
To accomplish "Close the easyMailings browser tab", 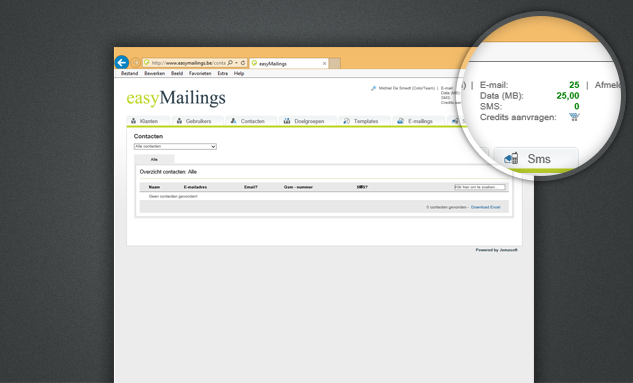I will pos(324,63).
